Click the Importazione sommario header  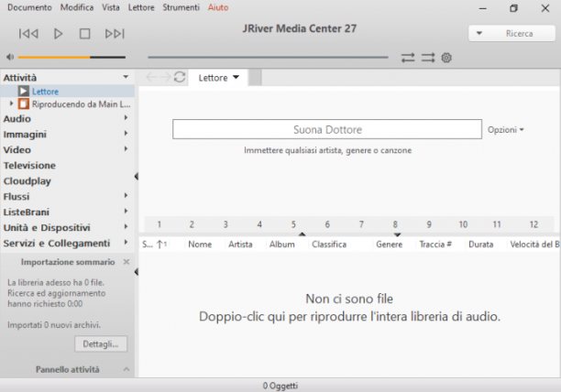point(68,262)
